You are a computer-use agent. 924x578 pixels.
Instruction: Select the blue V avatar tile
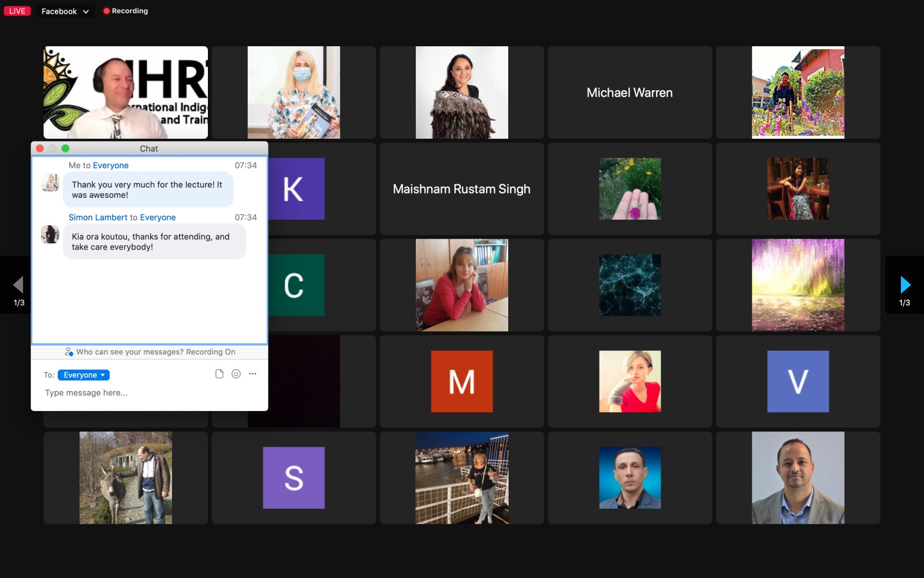pyautogui.click(x=798, y=381)
